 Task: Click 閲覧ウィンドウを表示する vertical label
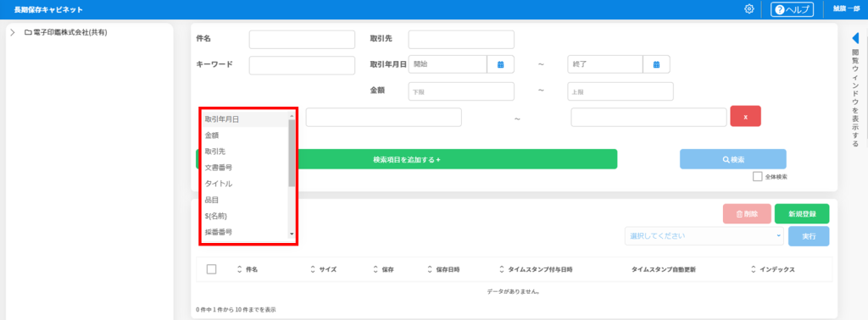click(855, 98)
